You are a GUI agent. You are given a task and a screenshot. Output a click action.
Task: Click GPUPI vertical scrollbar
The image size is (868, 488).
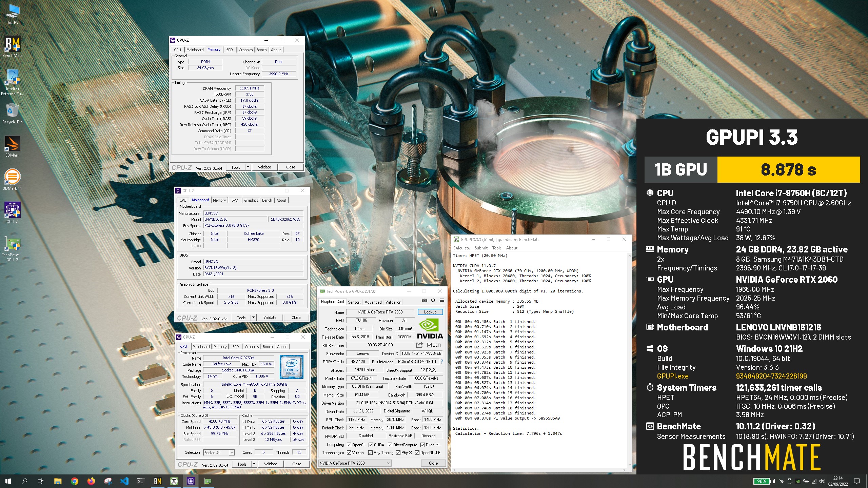(629, 360)
